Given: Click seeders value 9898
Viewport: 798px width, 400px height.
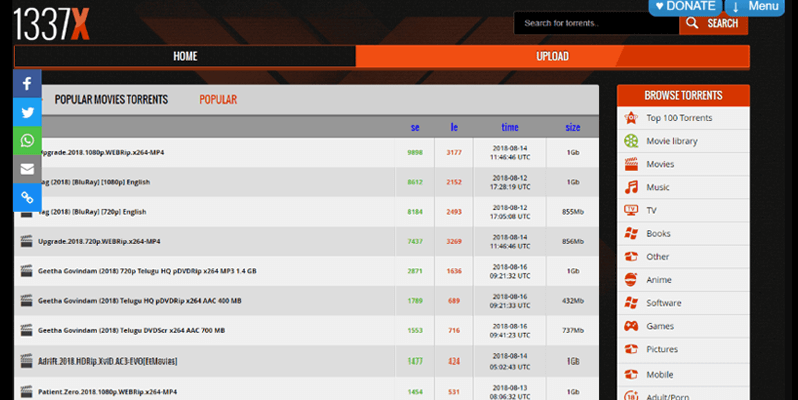Looking at the screenshot, I should (415, 152).
